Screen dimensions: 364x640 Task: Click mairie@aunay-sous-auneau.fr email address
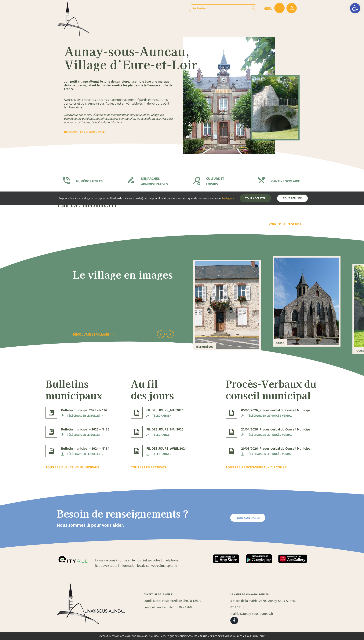tap(252, 613)
